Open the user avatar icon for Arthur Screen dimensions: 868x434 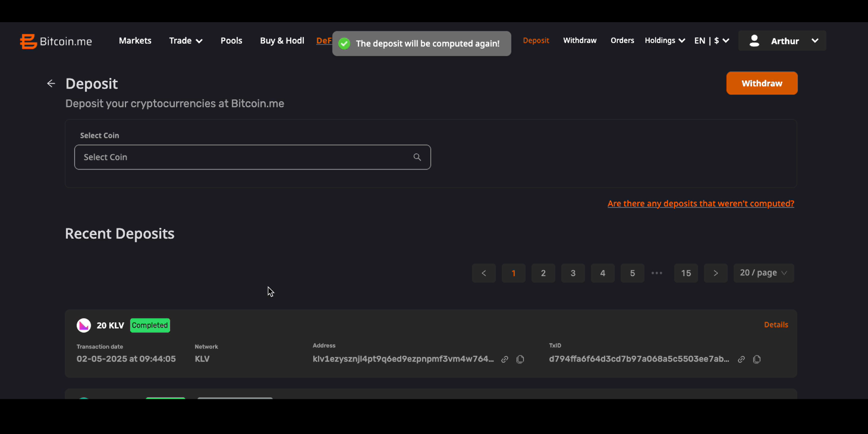[754, 41]
